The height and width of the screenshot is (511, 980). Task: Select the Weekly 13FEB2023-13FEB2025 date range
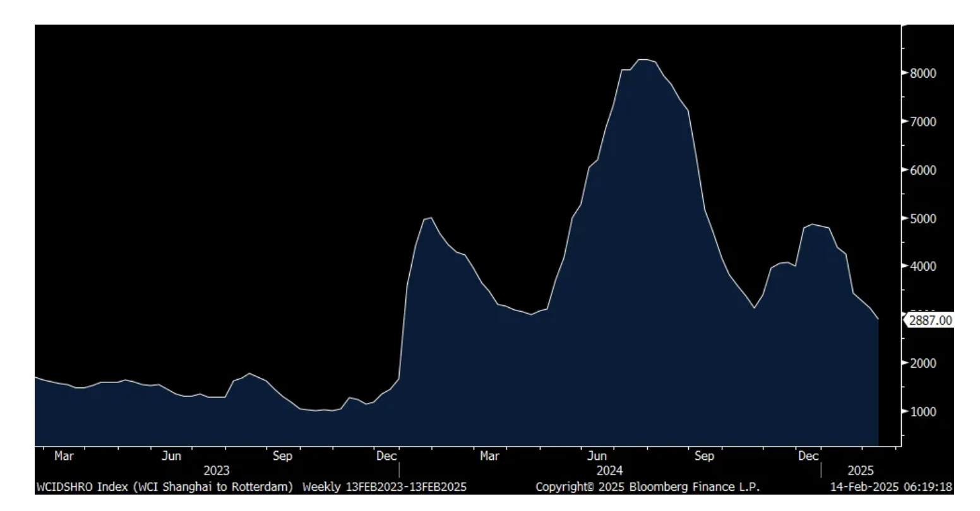[385, 487]
